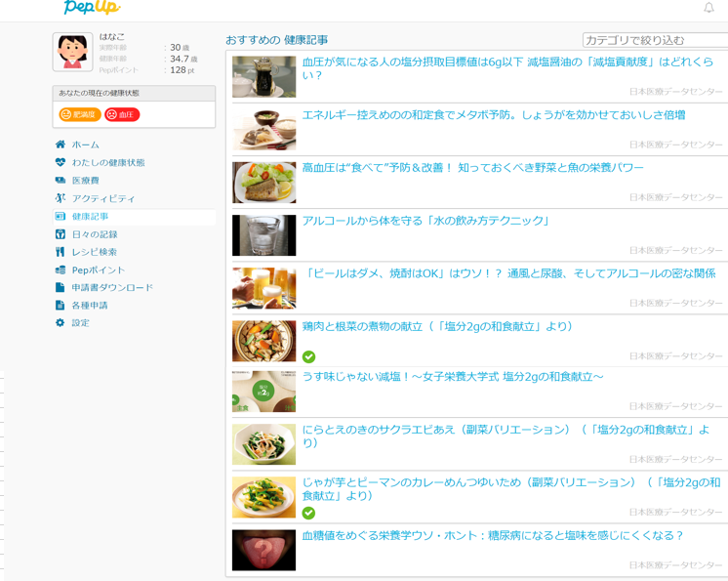Toggle green checkmark on 鶏肉と根菜の煮物 article
The width and height of the screenshot is (728, 581).
(x=308, y=356)
